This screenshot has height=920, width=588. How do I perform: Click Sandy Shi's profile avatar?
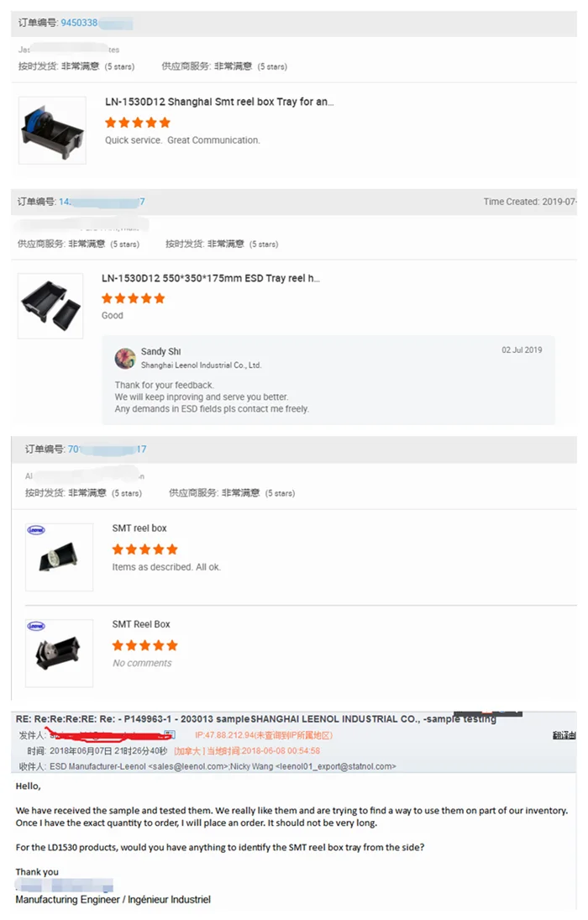tap(125, 358)
